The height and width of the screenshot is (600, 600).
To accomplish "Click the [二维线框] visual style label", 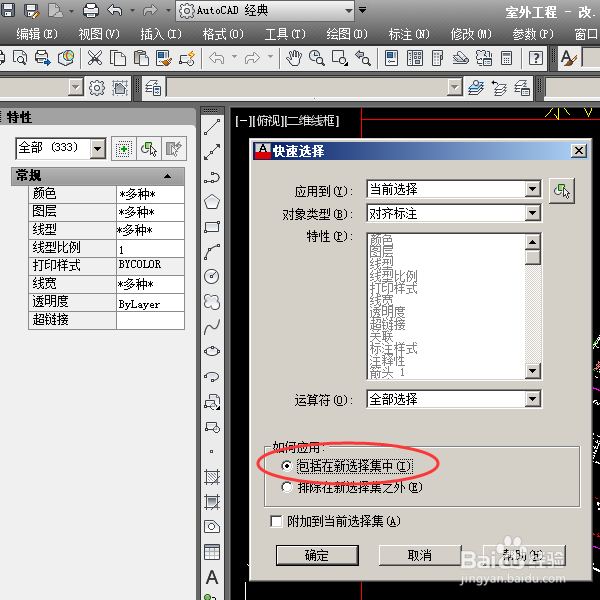I will [312, 121].
